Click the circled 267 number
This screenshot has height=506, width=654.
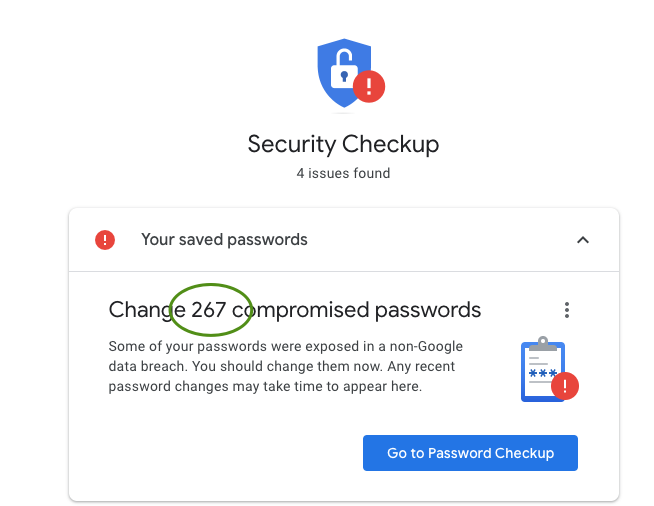(209, 310)
